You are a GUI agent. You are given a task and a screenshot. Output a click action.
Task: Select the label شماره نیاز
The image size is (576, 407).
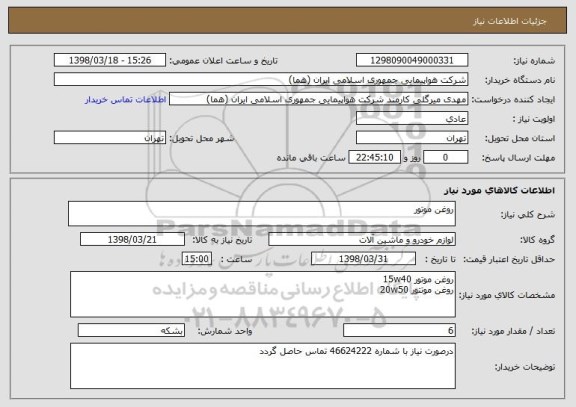534,61
